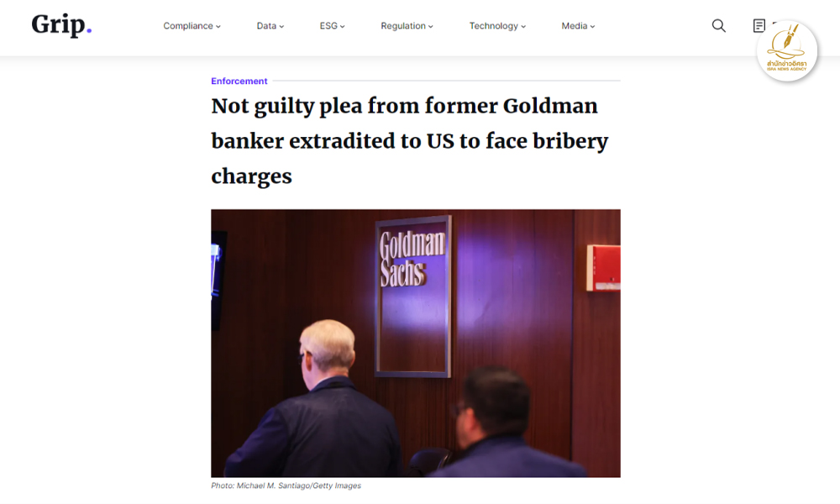The height and width of the screenshot is (504, 840).
Task: Select the Media menu item
Action: (x=575, y=26)
